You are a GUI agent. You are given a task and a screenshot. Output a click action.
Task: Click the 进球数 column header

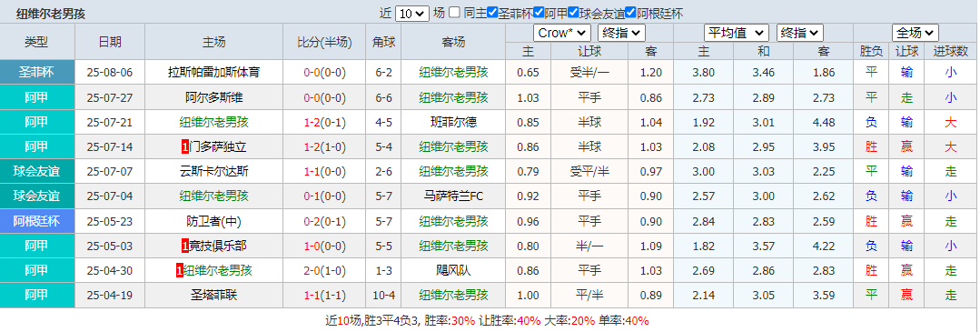click(x=951, y=51)
